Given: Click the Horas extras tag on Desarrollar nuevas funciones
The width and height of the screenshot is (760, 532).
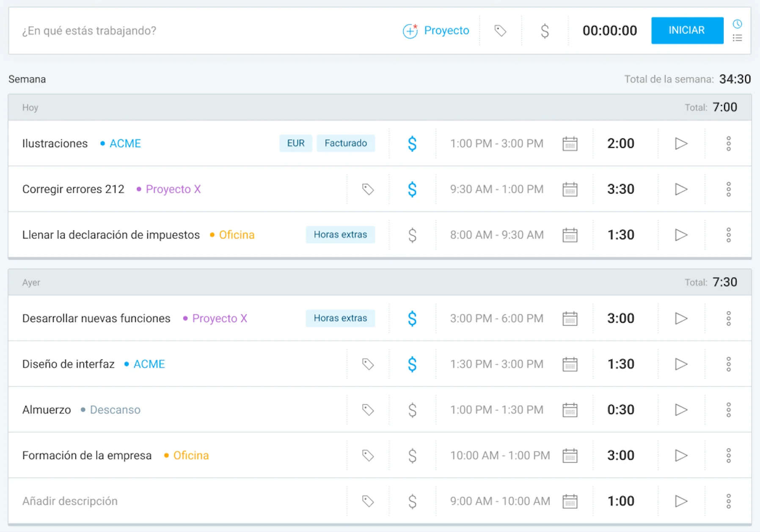Looking at the screenshot, I should [x=340, y=318].
